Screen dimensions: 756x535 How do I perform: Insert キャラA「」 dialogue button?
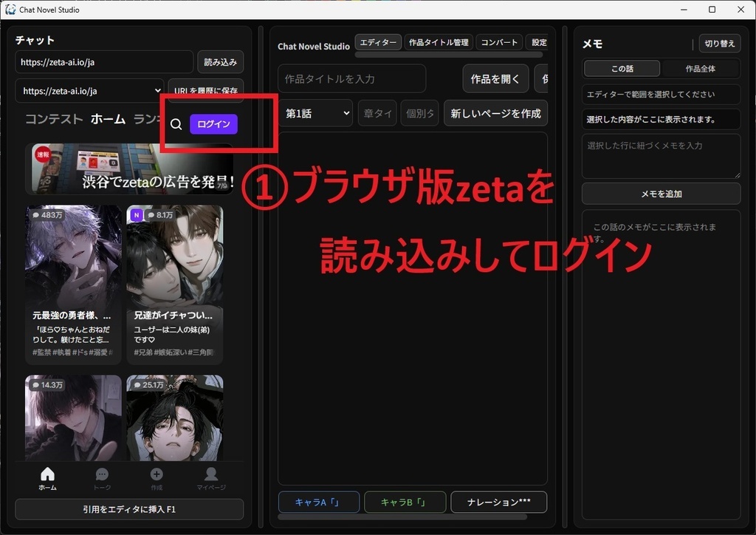(x=319, y=502)
